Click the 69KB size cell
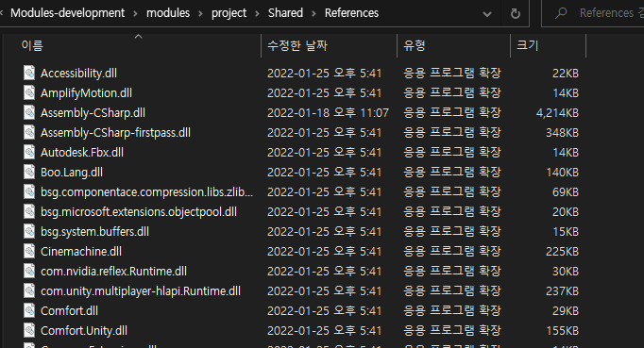 [x=565, y=192]
